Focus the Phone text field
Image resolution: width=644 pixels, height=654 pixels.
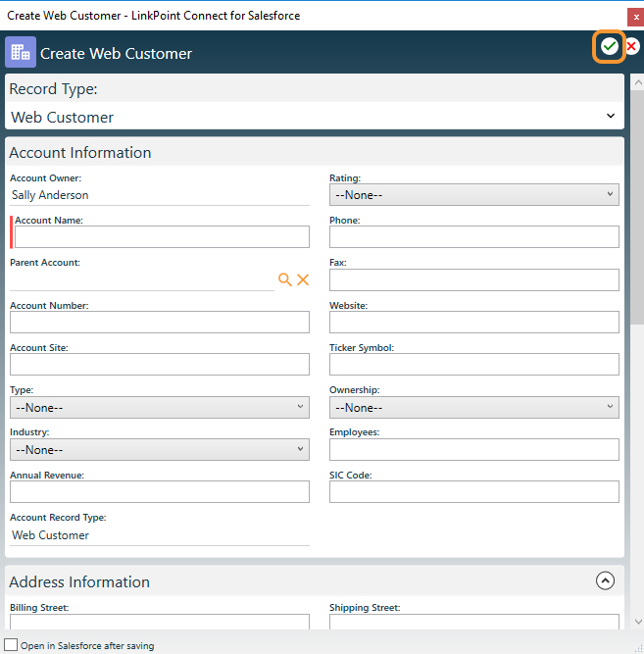(x=473, y=236)
